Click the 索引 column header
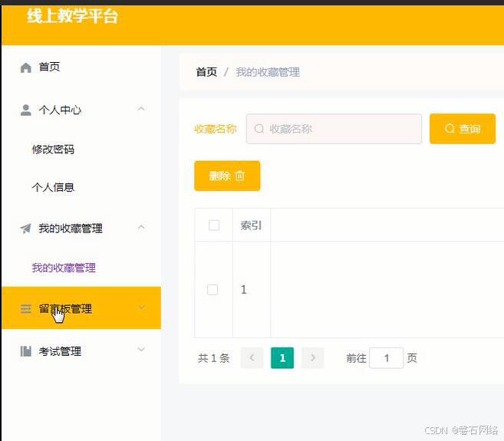The width and height of the screenshot is (504, 441). tap(251, 225)
